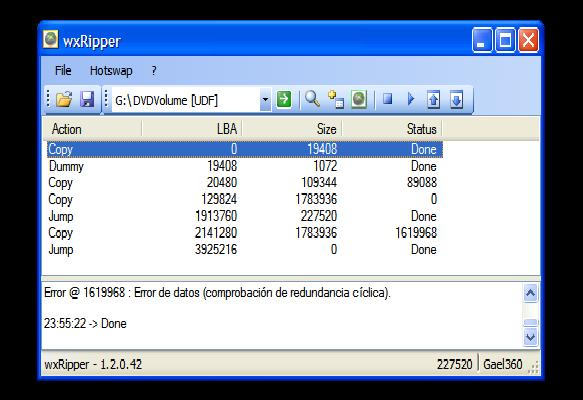Click the log scroll up arrow

point(531,293)
